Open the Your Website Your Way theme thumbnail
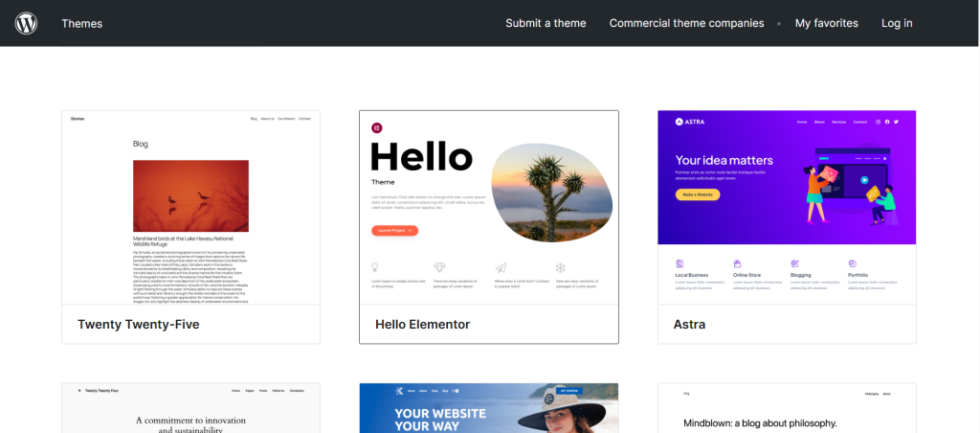This screenshot has height=433, width=980. click(489, 408)
